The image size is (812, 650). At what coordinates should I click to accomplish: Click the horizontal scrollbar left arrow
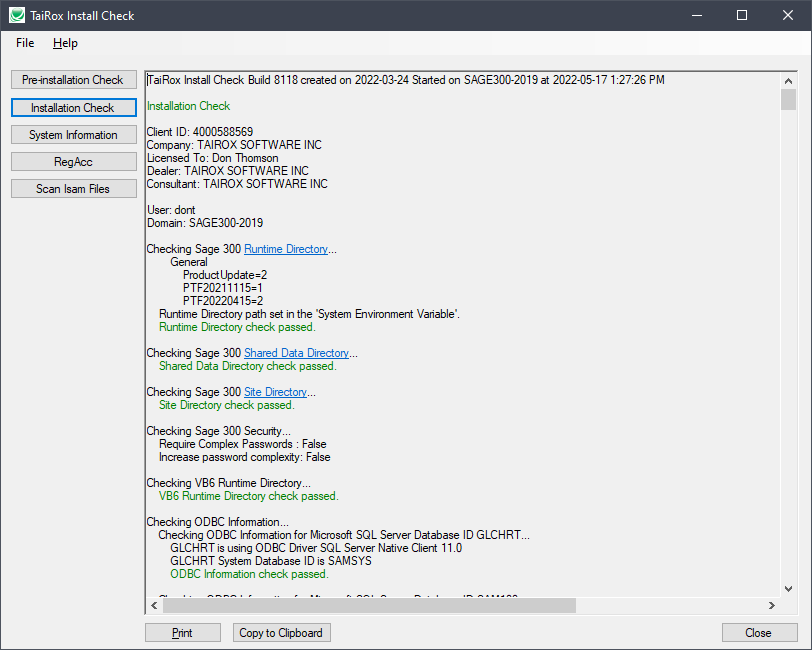click(x=154, y=605)
